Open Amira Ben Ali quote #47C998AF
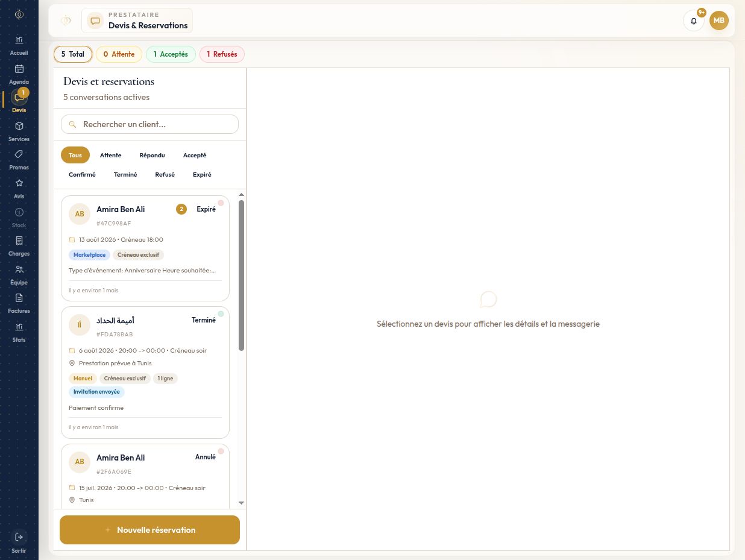Viewport: 745px width, 560px height. click(x=145, y=248)
